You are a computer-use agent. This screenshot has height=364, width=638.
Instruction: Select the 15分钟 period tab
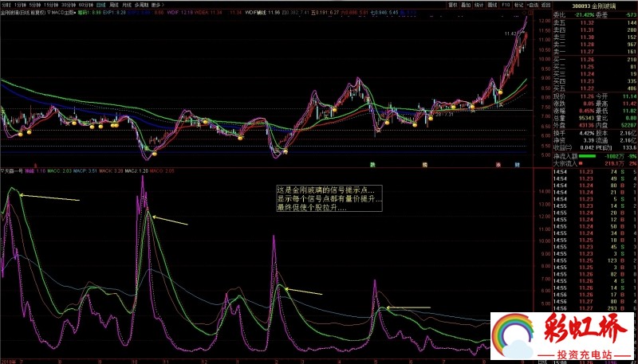pyautogui.click(x=51, y=6)
